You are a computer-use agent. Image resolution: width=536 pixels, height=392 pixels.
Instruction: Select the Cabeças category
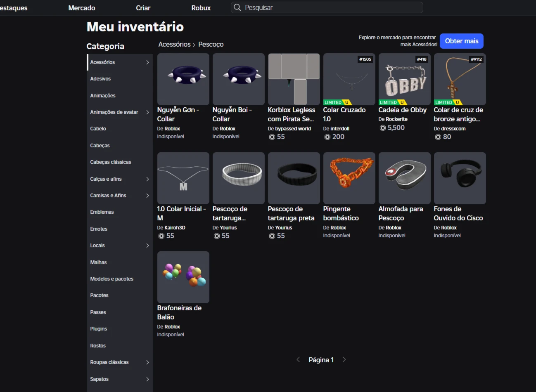[119, 146]
